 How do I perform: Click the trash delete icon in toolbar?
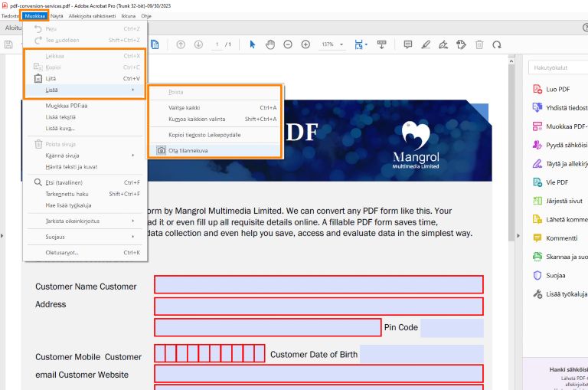pyautogui.click(x=479, y=44)
